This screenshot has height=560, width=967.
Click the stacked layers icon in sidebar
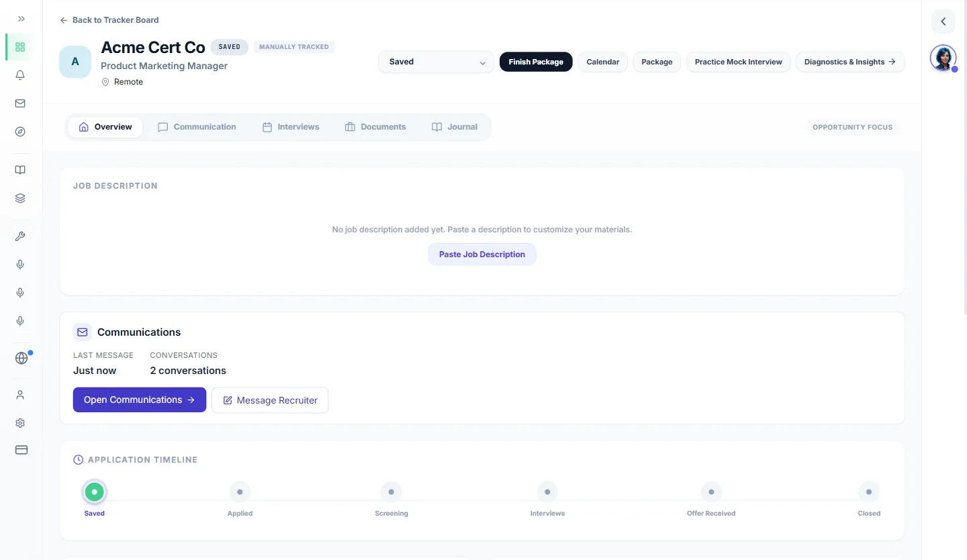[x=20, y=198]
